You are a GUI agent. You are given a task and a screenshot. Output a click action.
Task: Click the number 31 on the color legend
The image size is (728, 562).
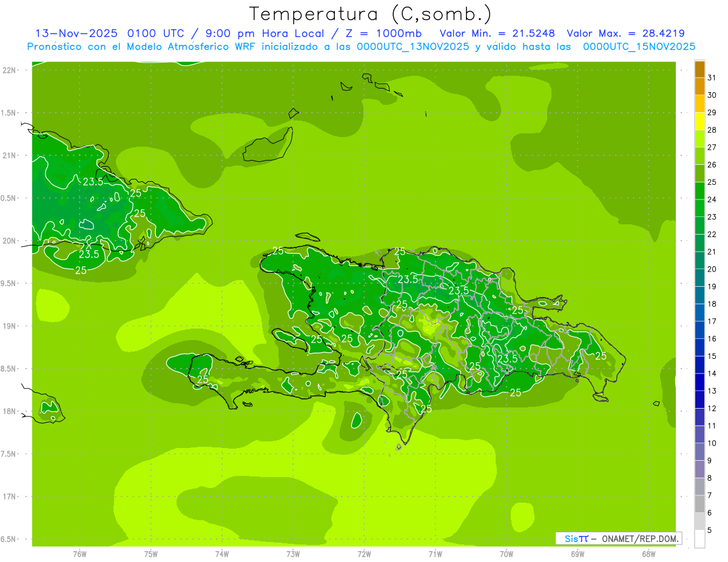point(712,78)
